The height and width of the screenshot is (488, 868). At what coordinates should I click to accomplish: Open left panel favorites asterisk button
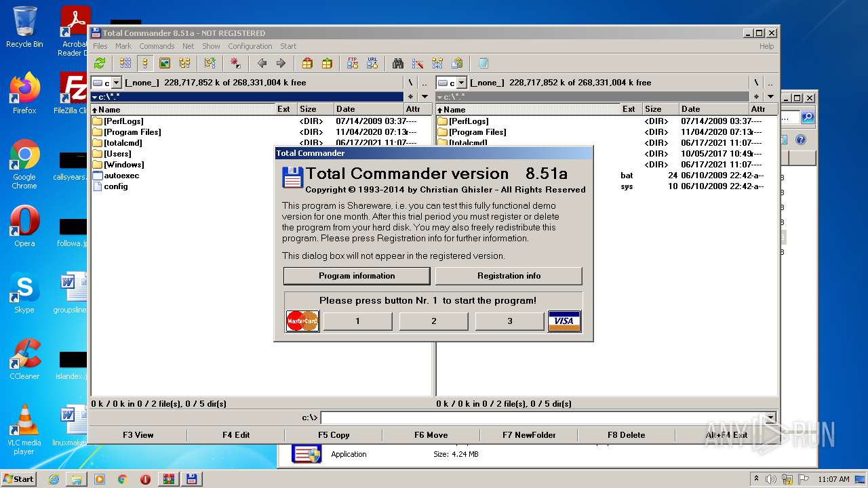410,97
